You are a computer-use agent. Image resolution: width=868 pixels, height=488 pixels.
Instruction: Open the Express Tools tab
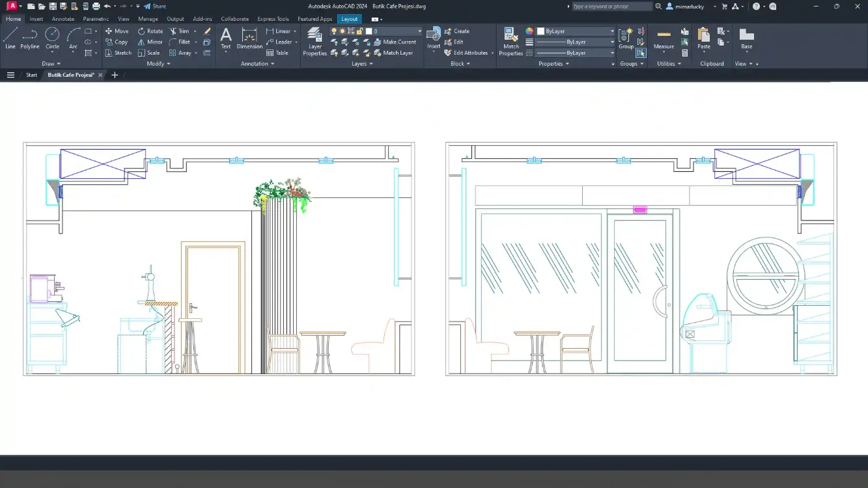[x=273, y=19]
